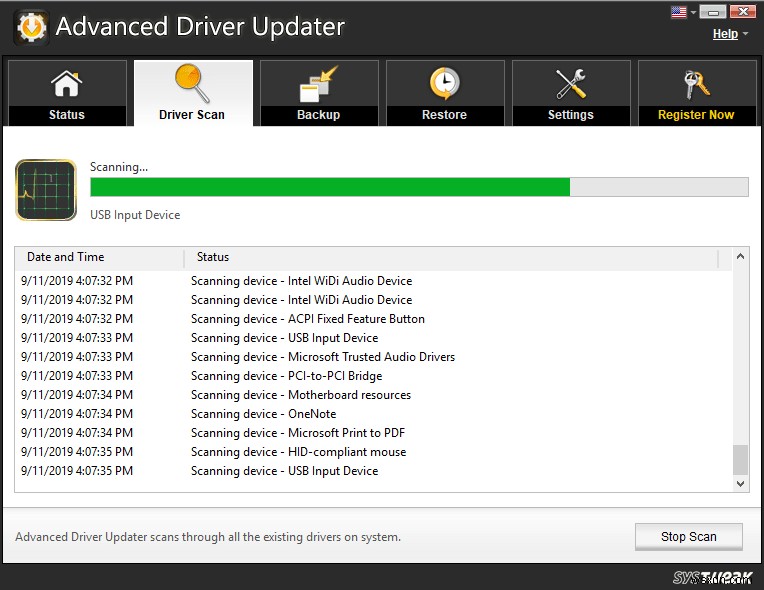Select the Microsoft Print to PDF row

point(373,433)
